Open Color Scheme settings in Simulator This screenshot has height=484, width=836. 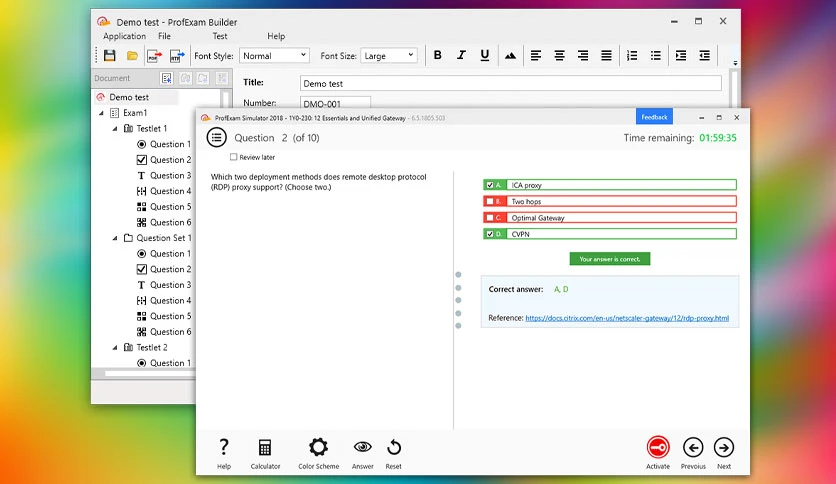point(318,447)
